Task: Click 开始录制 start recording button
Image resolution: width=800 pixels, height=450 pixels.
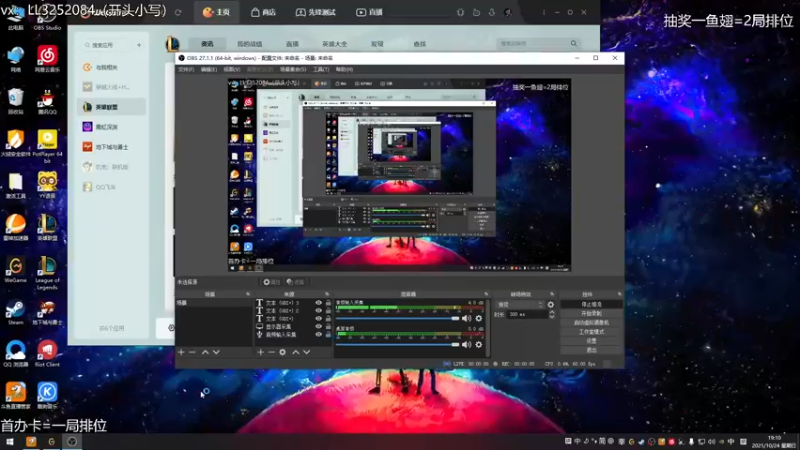Action: point(591,313)
